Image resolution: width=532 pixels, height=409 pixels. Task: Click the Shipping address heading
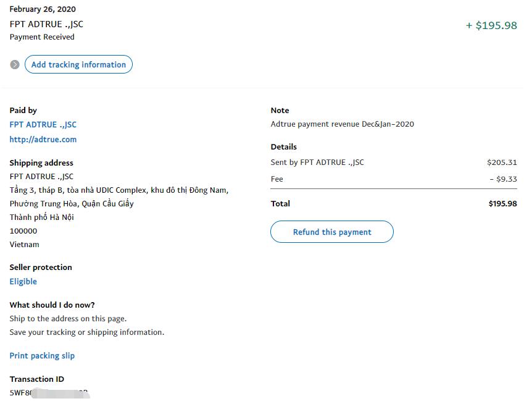pos(41,163)
